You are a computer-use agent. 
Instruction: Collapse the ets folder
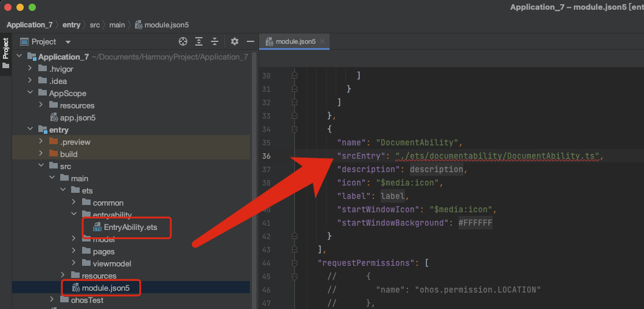point(63,190)
